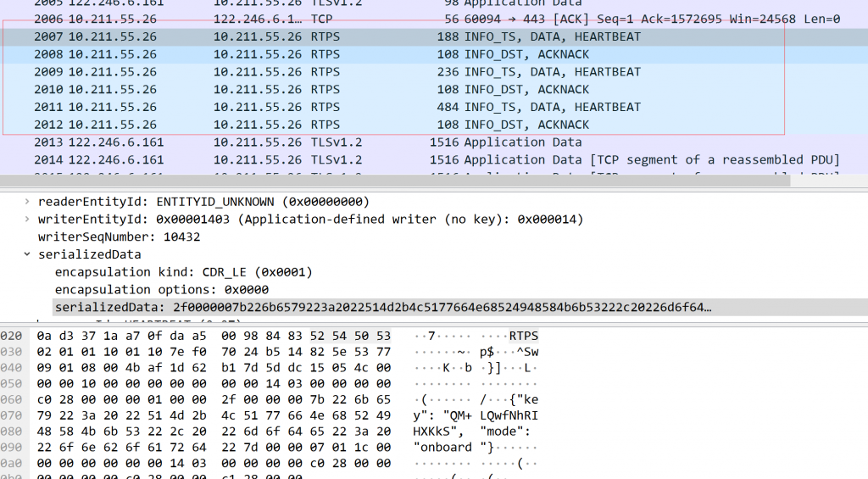Select packet 2007 in the packet list
Viewport: 868px width, 479px height.
[x=339, y=36]
